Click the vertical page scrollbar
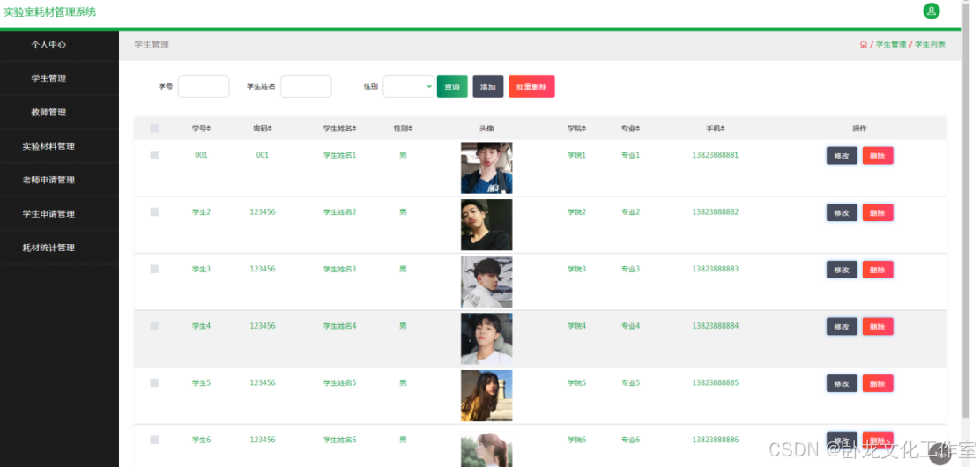Screen dimensions: 980x467 click(966, 212)
